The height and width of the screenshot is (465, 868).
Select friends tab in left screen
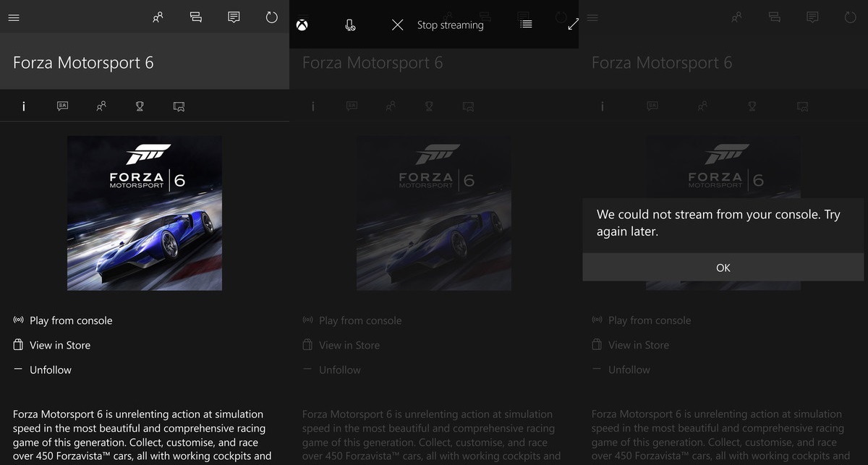[101, 106]
